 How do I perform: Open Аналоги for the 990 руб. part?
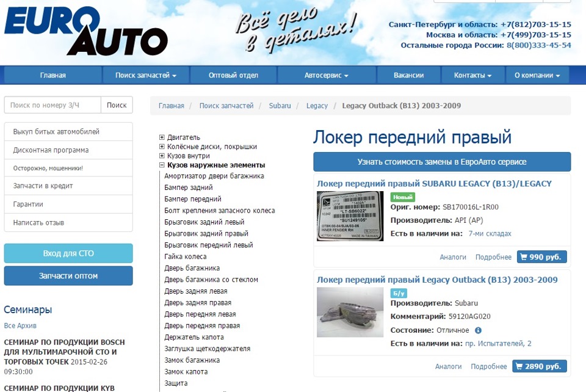coord(453,257)
